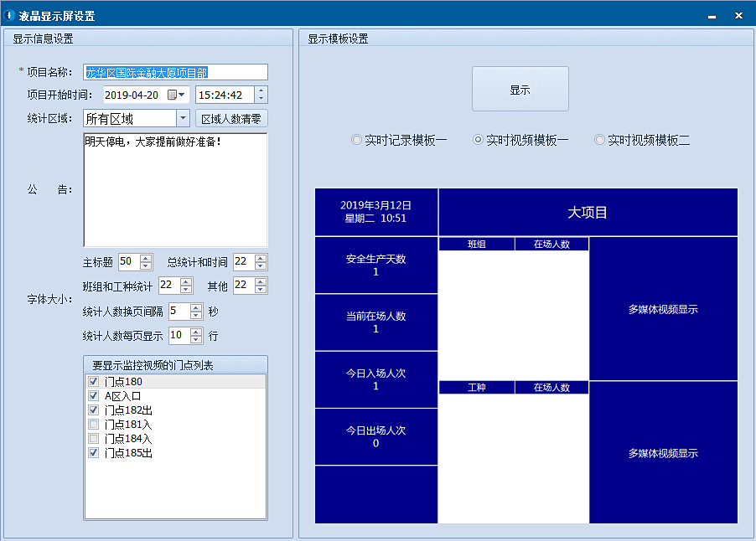Open the date dropdown arrow
Image resolution: width=756 pixels, height=541 pixels.
(183, 95)
